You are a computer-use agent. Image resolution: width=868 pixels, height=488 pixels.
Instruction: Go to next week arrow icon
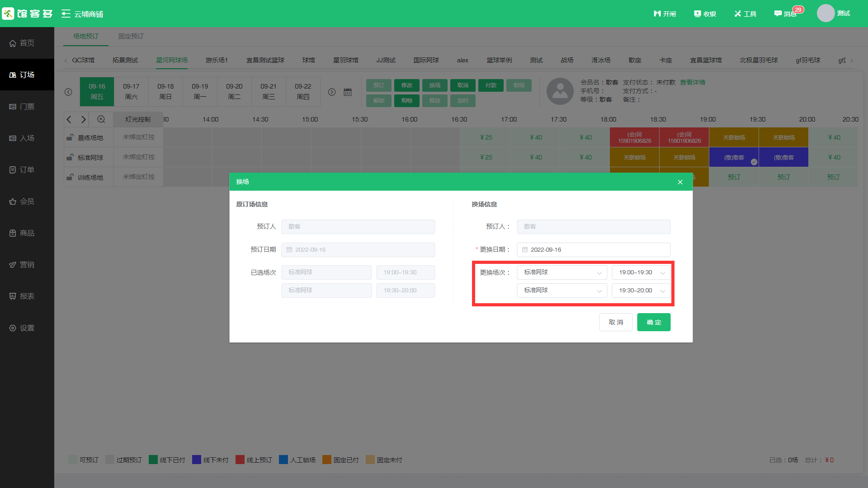click(332, 92)
